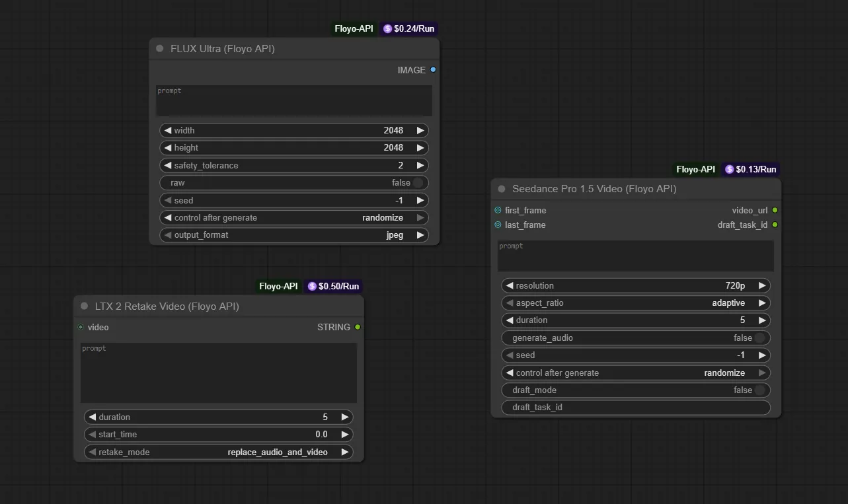848x504 pixels.
Task: Increase height with the right arrow
Action: 420,148
